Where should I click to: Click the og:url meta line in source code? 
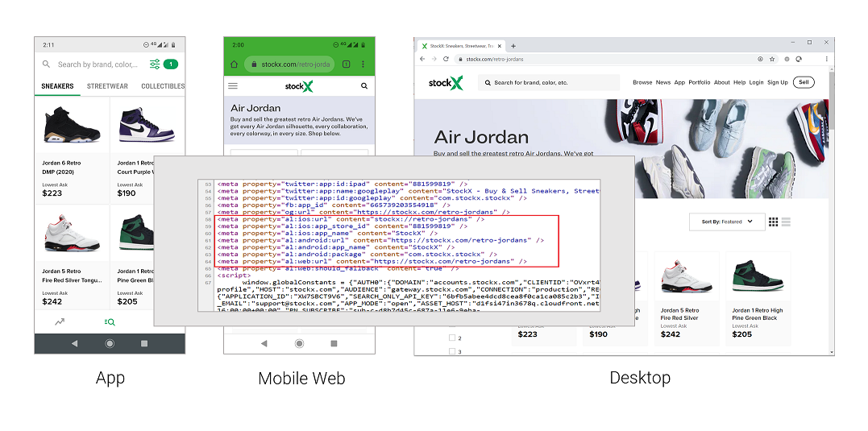[363, 212]
